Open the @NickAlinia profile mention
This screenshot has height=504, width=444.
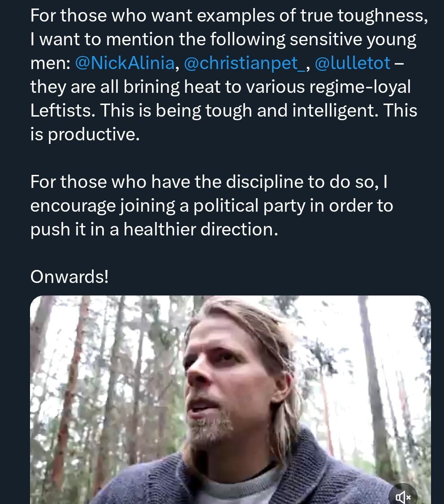click(x=125, y=63)
